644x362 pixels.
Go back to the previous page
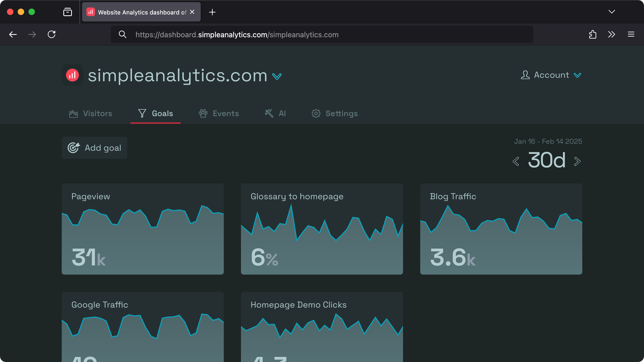13,34
